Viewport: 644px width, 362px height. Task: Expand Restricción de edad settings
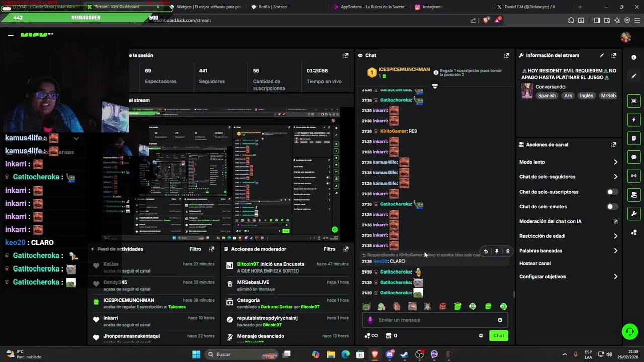coord(615,236)
